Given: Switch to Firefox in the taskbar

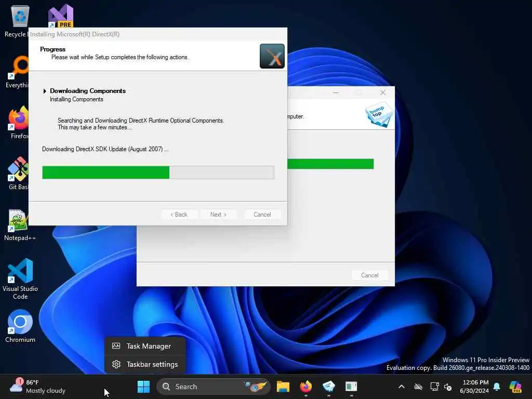Looking at the screenshot, I should coord(305,387).
